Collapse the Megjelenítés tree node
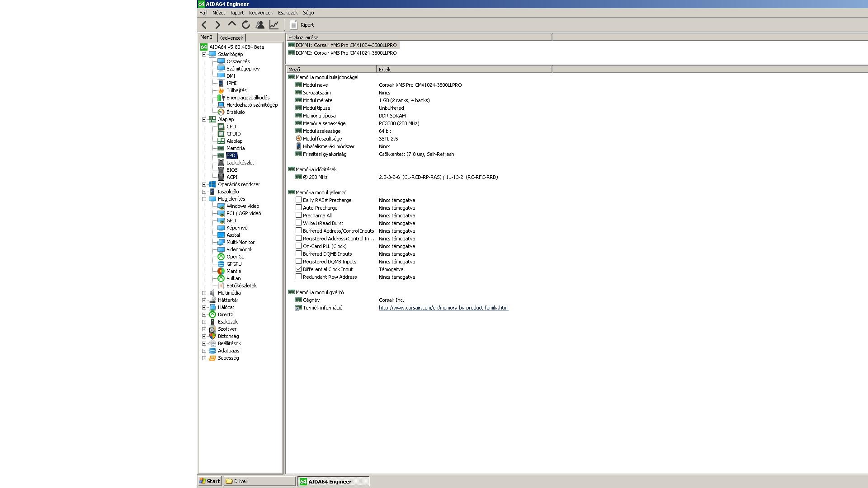Image resolution: width=868 pixels, height=488 pixels. tap(204, 199)
